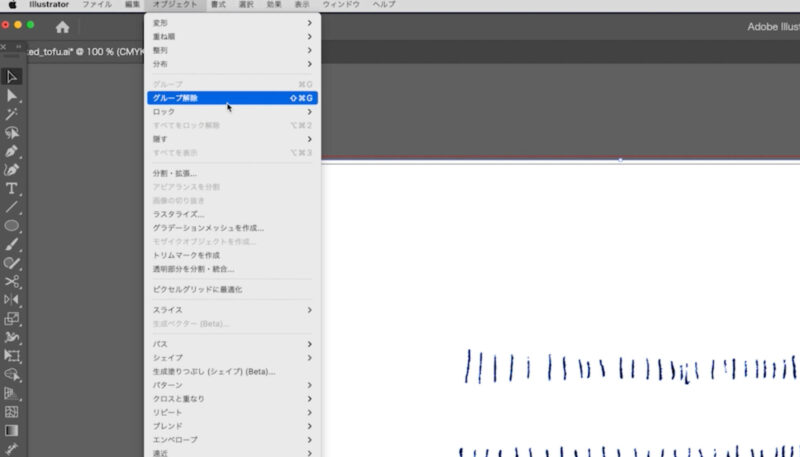Expand the 重ね順 submenu
This screenshot has width=800, height=457.
coord(232,36)
